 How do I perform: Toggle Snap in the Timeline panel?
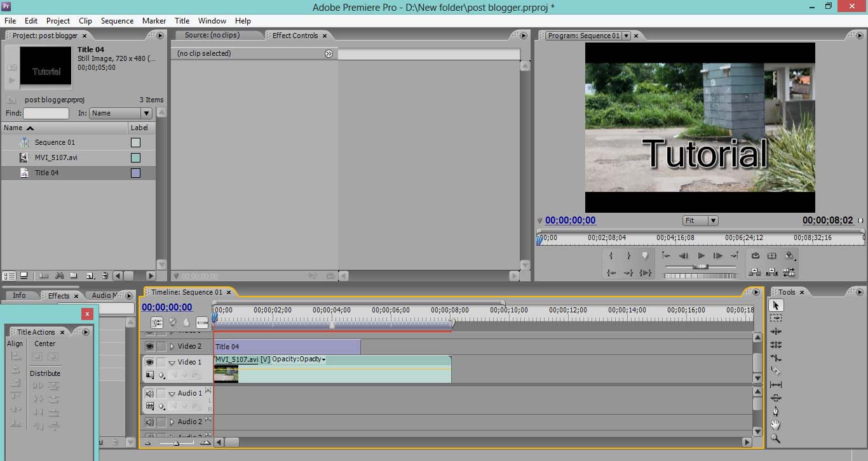157,323
